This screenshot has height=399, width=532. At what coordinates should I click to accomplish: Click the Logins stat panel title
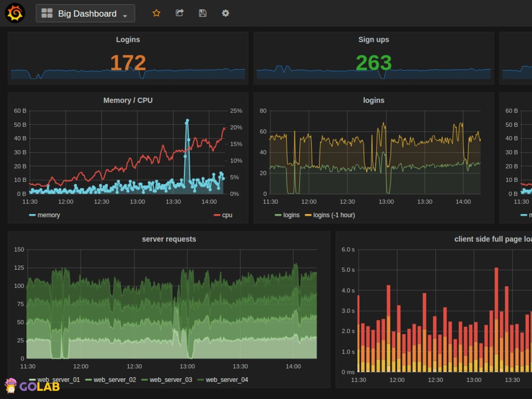(128, 39)
